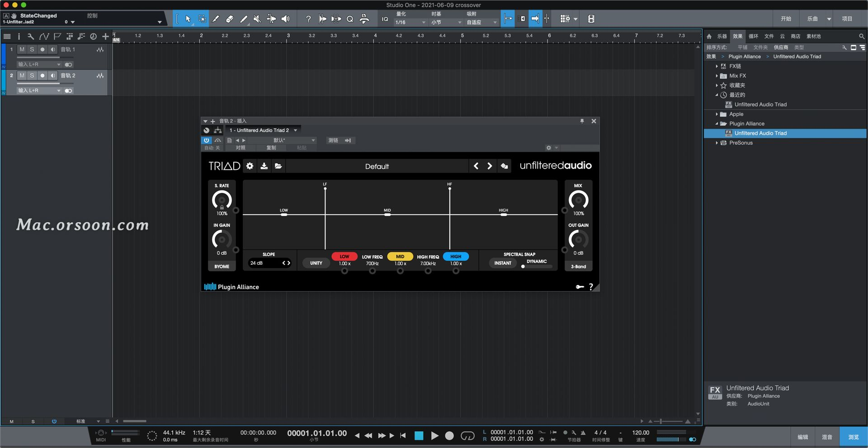This screenshot has width=868, height=448.
Task: Pin the plugin window
Action: click(582, 121)
